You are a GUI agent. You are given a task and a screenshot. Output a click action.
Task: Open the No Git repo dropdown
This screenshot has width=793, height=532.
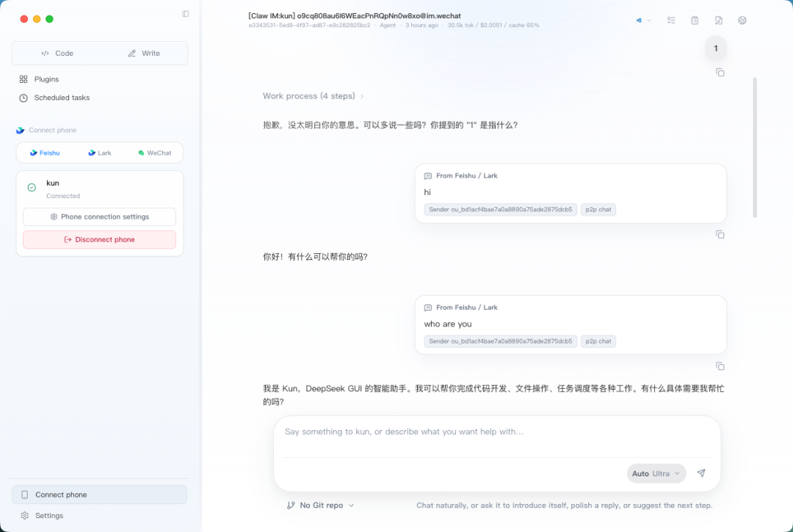pyautogui.click(x=321, y=506)
